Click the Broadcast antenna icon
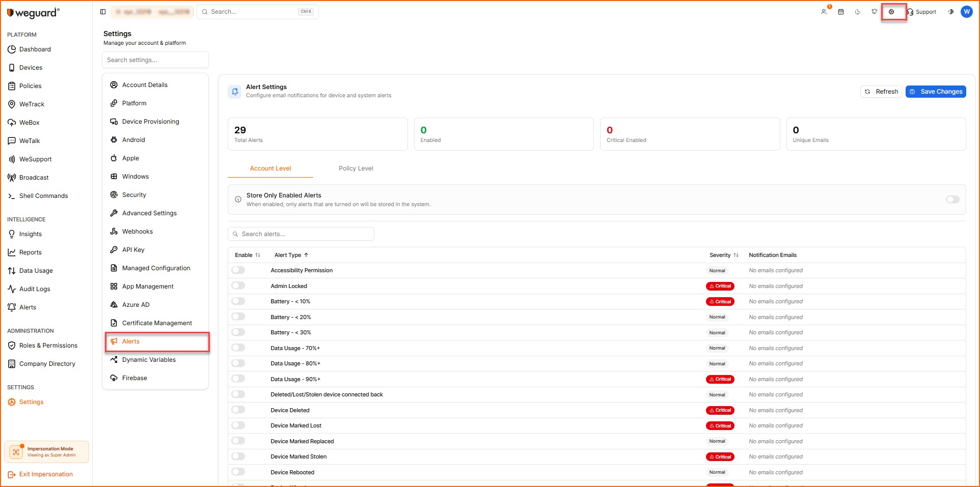The width and height of the screenshot is (980, 487). coord(12,178)
